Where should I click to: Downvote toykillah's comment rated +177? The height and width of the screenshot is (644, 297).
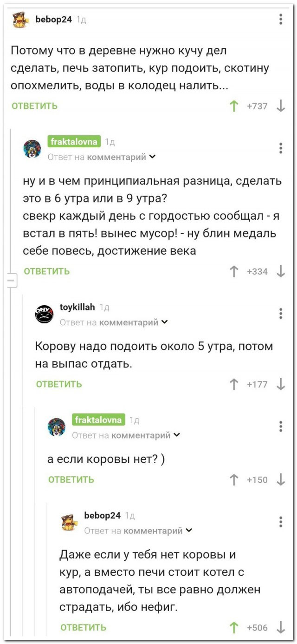(280, 384)
